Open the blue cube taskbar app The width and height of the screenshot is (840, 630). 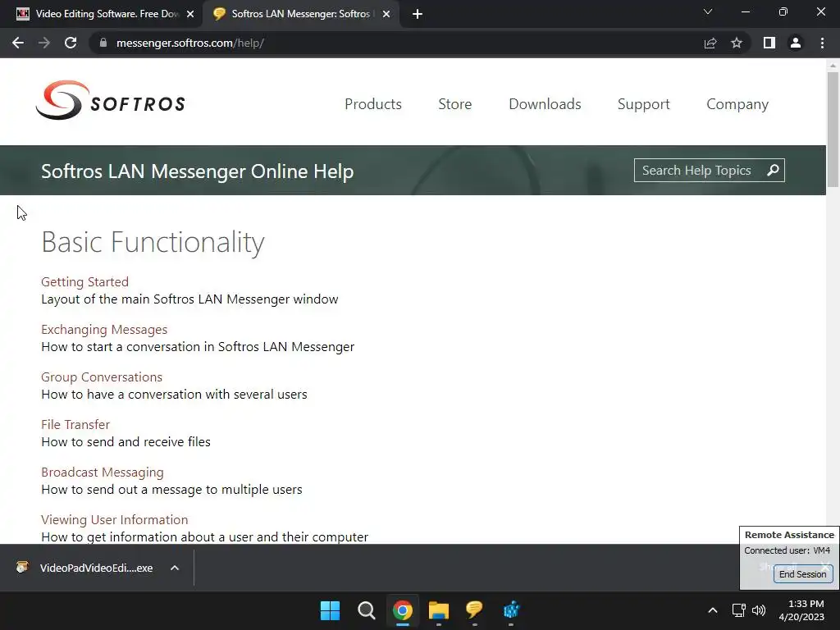(511, 610)
